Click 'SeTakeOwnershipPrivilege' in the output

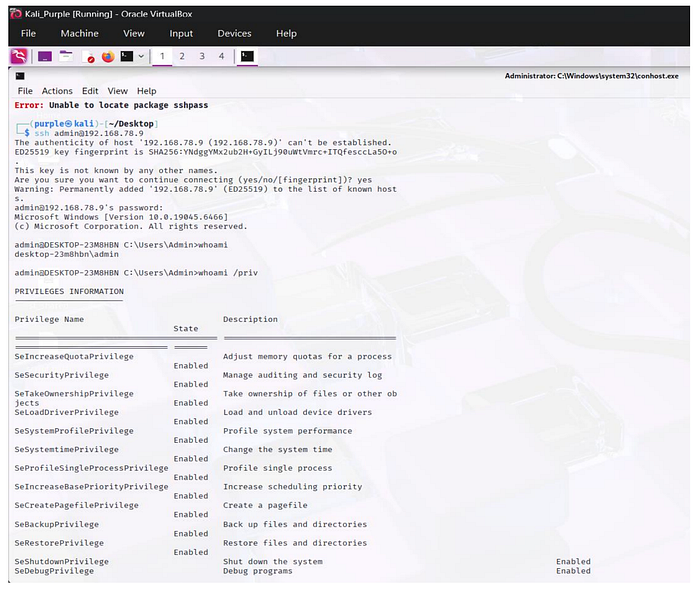point(74,394)
